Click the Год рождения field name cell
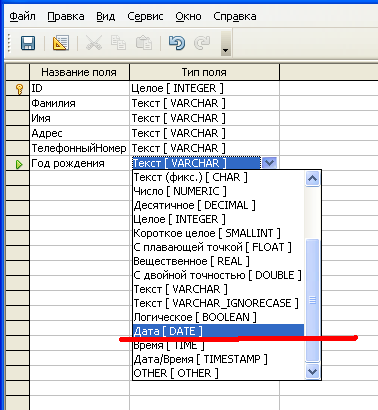 pos(79,163)
